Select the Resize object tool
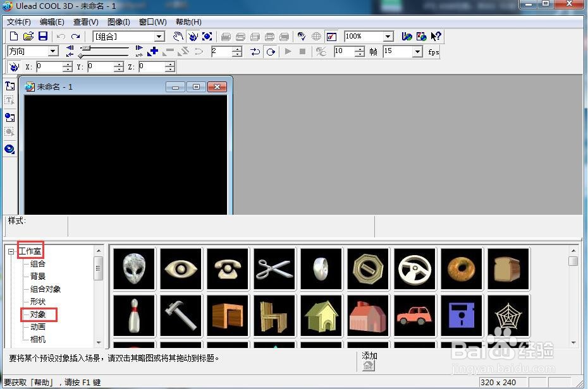Screen dimensions: 588x389 (x=207, y=37)
